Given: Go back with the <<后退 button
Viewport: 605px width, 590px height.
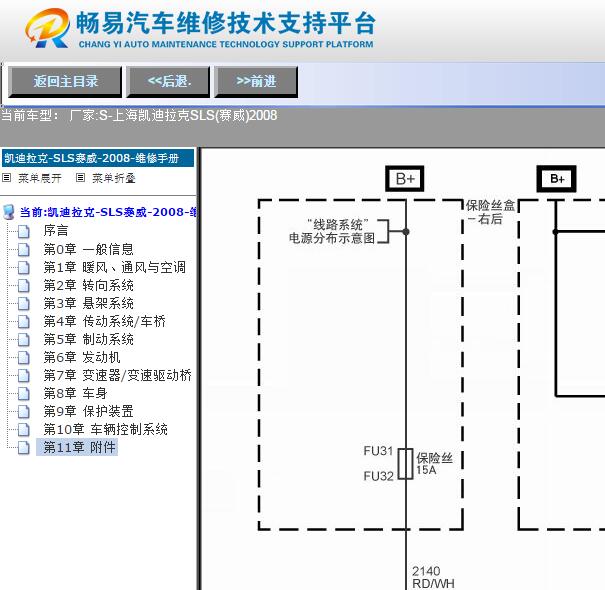Looking at the screenshot, I should pyautogui.click(x=169, y=81).
